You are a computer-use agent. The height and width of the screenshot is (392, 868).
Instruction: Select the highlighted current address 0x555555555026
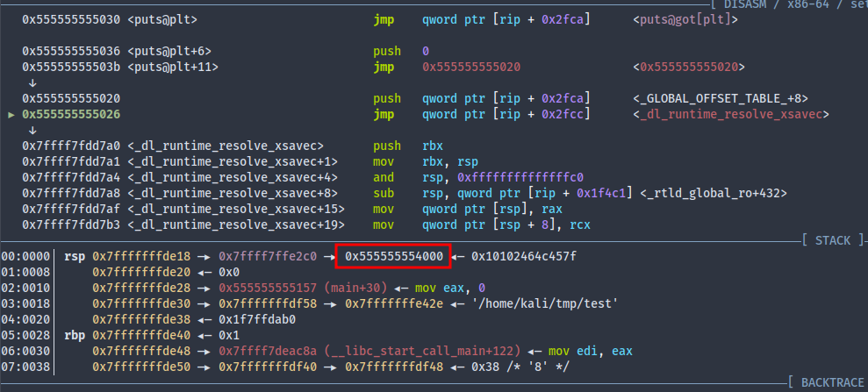pos(71,115)
